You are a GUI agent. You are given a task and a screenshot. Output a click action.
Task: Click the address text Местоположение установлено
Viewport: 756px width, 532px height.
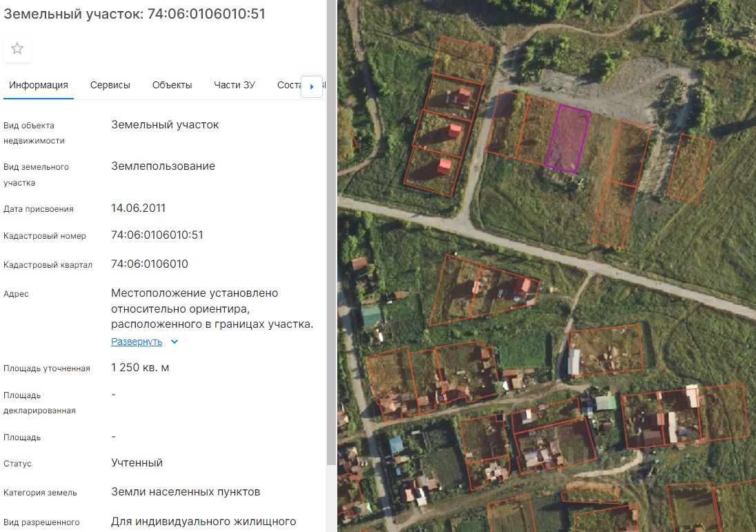(195, 293)
